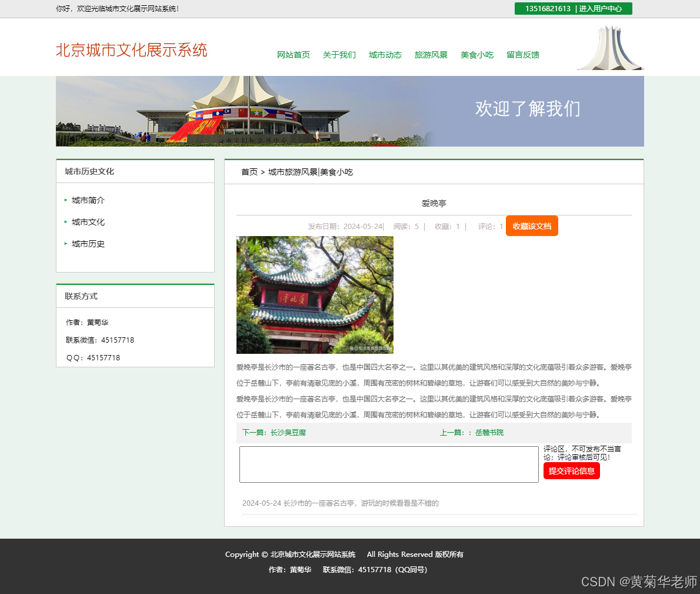
Task: Open the 网站首页 navigation item
Action: (x=294, y=55)
